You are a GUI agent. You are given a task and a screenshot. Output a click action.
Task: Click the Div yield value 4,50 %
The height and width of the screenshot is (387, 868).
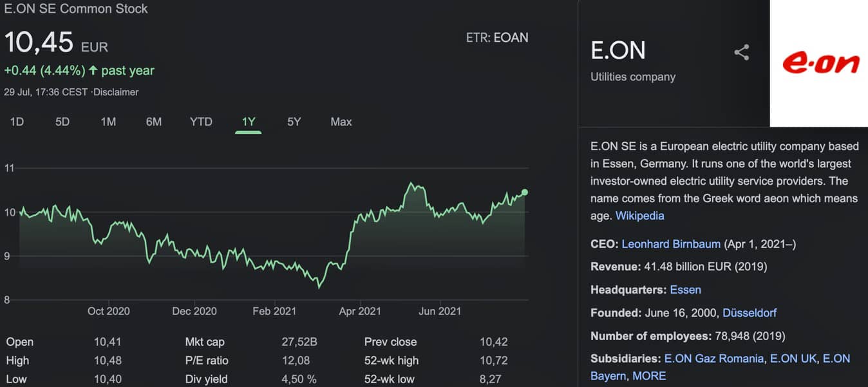tap(299, 379)
